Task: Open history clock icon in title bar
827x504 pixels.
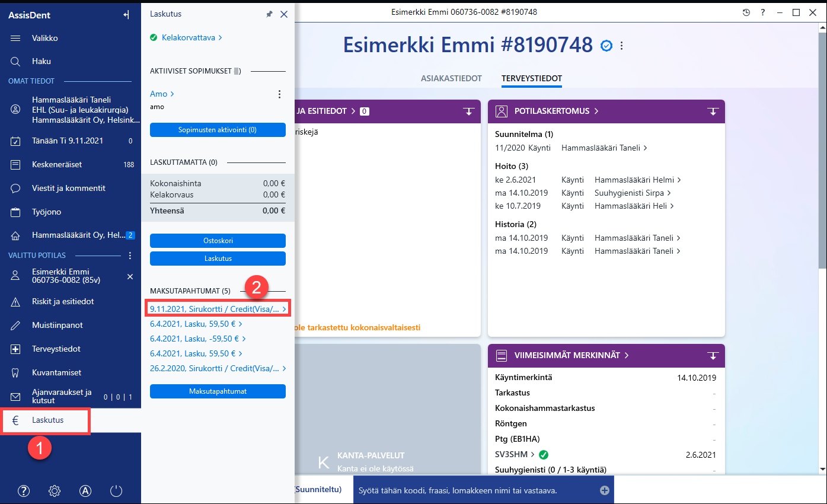Action: pos(746,12)
